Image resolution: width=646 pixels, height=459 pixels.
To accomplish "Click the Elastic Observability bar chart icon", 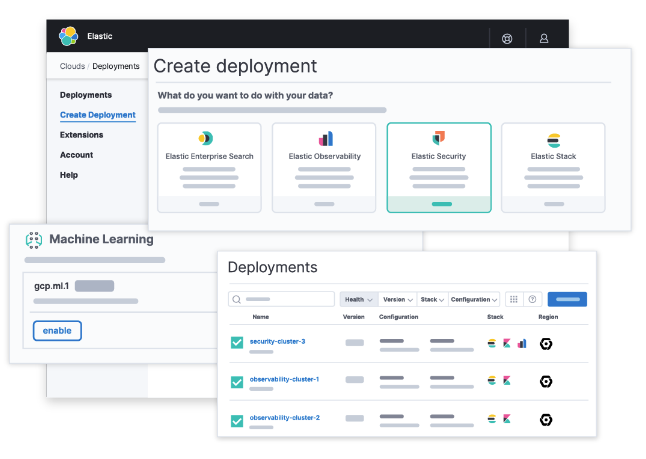I will (x=325, y=138).
